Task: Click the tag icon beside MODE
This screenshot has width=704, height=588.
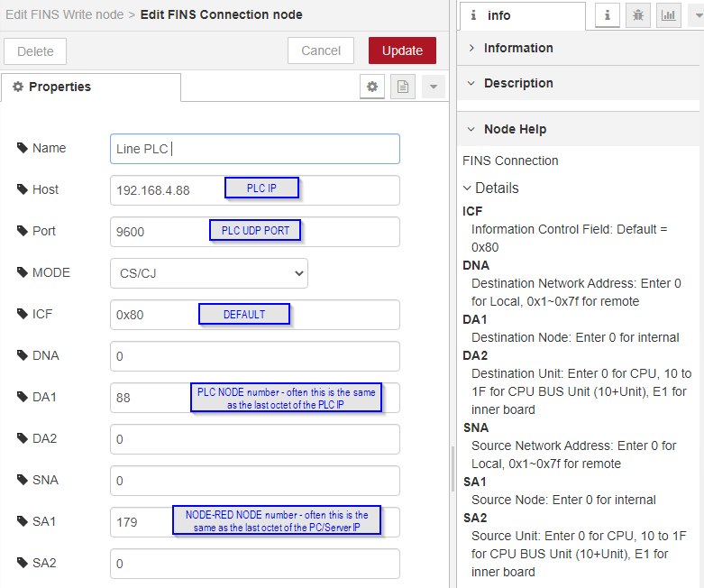Action: coord(22,272)
